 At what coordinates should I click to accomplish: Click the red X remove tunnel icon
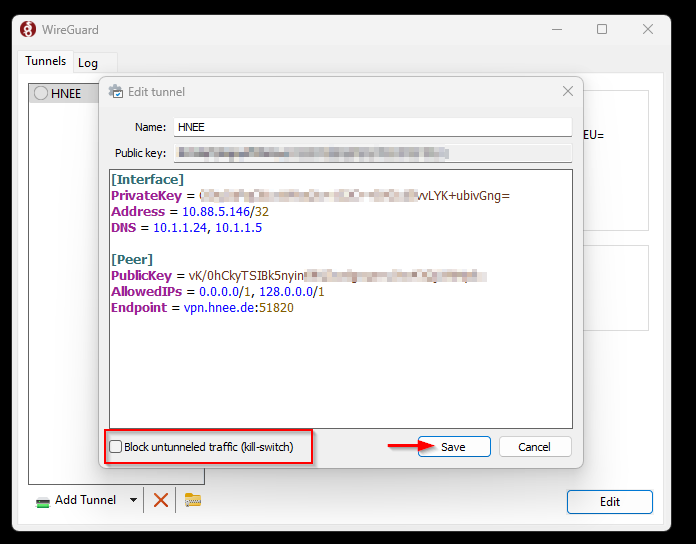pos(161,501)
